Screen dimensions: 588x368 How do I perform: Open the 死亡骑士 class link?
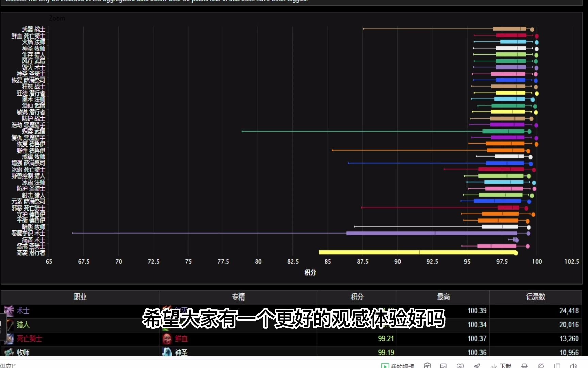click(29, 339)
